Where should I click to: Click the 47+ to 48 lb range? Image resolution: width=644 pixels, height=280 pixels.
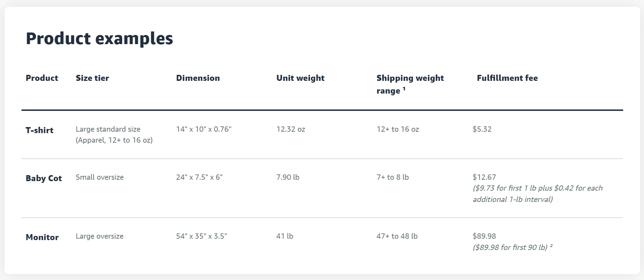click(397, 236)
